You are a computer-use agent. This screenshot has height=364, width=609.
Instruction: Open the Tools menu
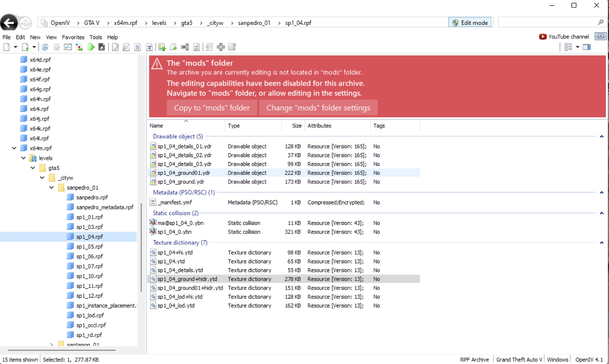(x=96, y=37)
